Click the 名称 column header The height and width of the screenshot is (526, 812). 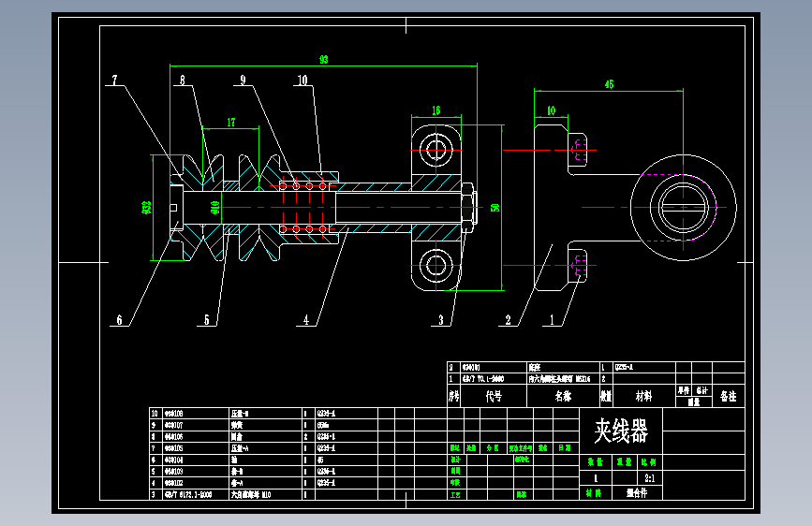pos(563,397)
